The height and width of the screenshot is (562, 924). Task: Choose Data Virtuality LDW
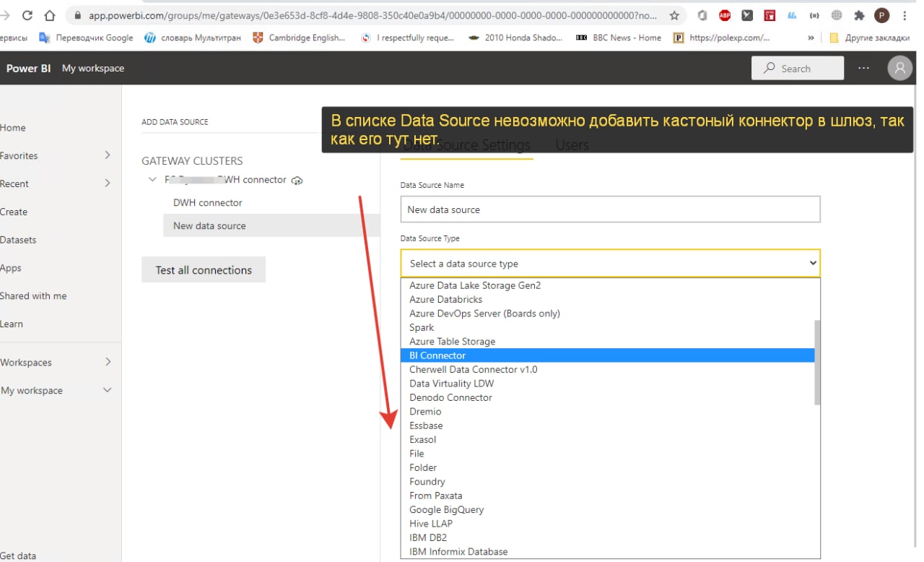[x=607, y=384]
